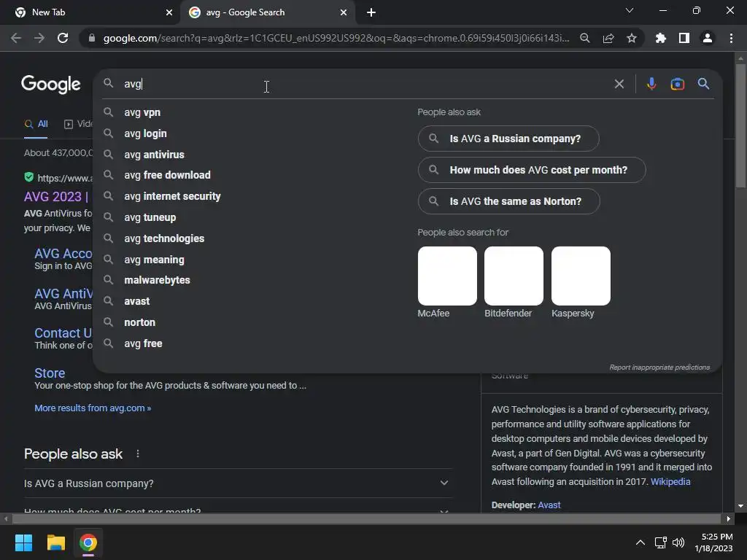Click the Chrome taskbar icon
747x560 pixels.
tap(88, 542)
